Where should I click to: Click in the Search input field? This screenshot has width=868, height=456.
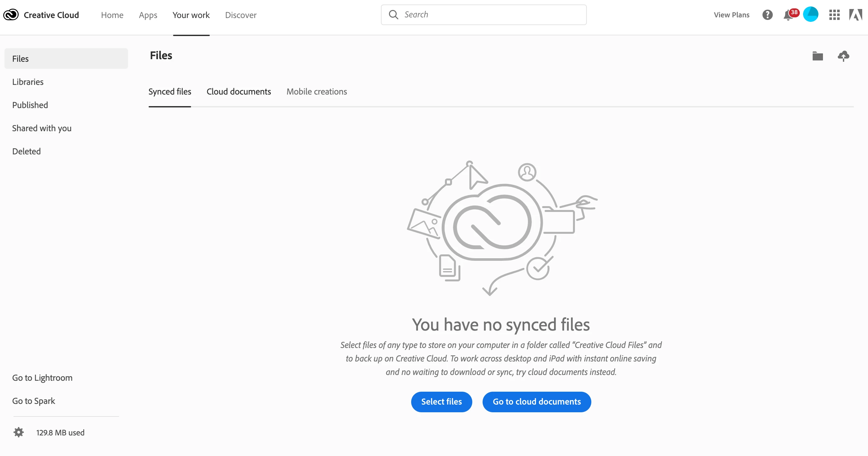point(492,14)
